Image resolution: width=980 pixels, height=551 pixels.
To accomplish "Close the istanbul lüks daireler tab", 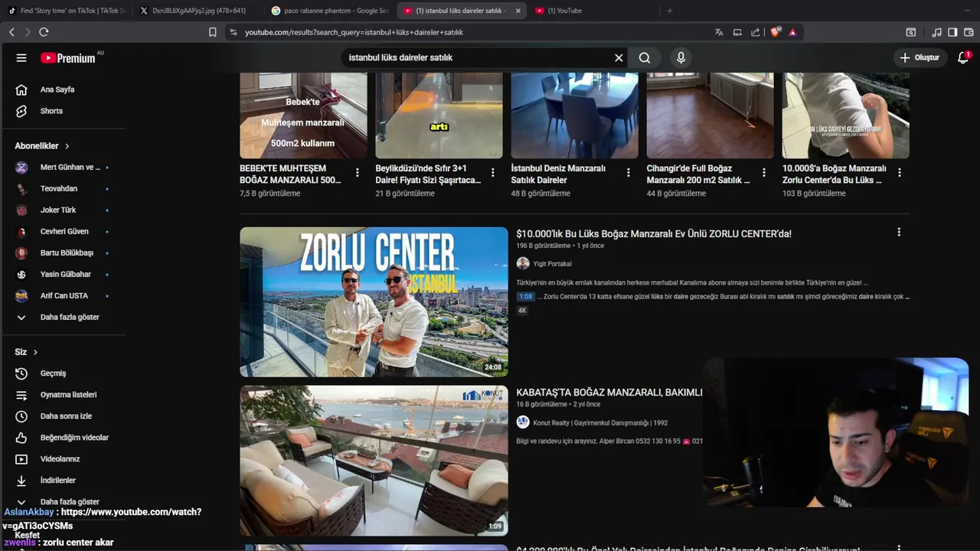I will [x=518, y=11].
